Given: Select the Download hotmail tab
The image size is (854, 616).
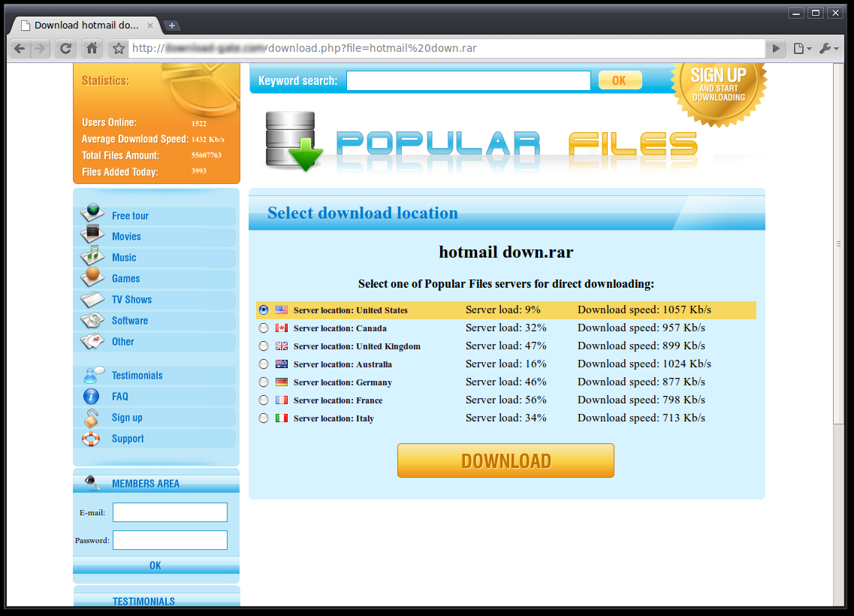Looking at the screenshot, I should pyautogui.click(x=86, y=25).
